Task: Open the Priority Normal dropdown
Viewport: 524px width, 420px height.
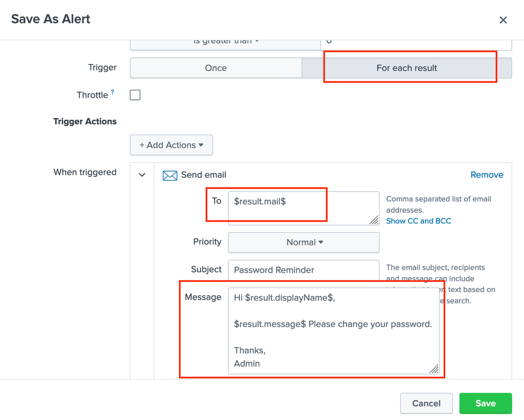Action: coord(303,243)
